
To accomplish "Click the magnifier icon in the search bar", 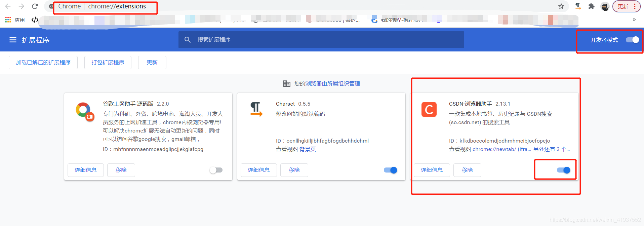I will pyautogui.click(x=188, y=40).
